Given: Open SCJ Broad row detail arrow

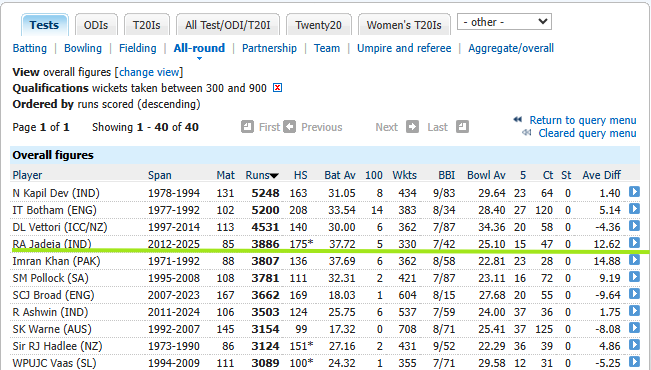Looking at the screenshot, I should 634,294.
